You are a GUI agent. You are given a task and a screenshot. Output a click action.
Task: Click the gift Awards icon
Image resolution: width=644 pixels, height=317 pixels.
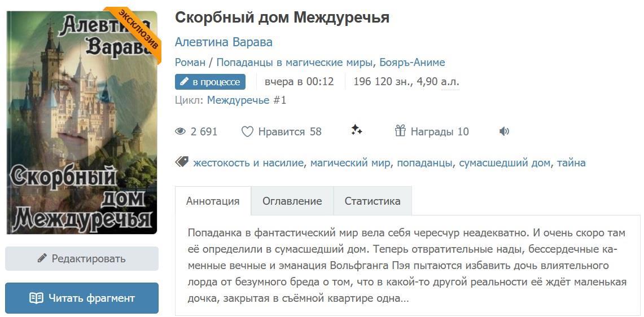[400, 131]
